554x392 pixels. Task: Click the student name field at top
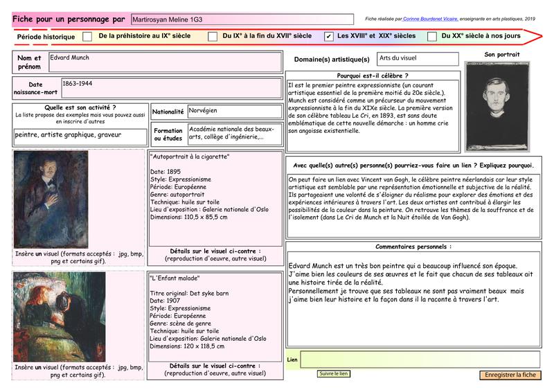[241, 19]
